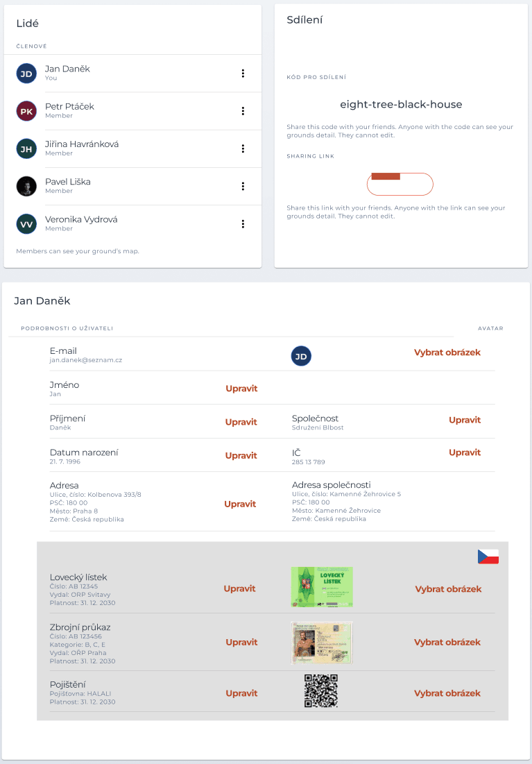The height and width of the screenshot is (764, 532).
Task: Choose avatar image with Vybrat obrázek
Action: pyautogui.click(x=447, y=353)
